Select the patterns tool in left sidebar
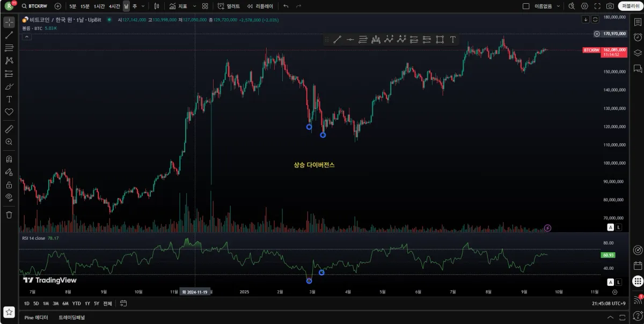 [9, 61]
